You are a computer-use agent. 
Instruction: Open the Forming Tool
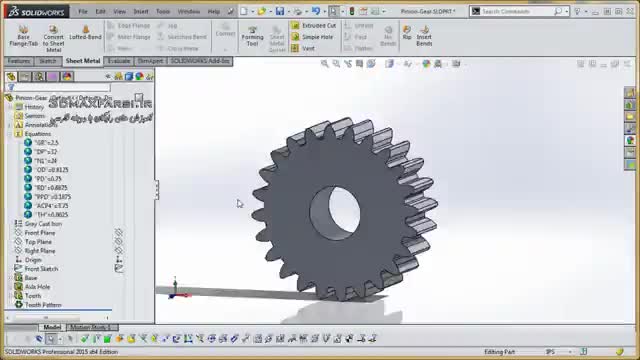252,36
